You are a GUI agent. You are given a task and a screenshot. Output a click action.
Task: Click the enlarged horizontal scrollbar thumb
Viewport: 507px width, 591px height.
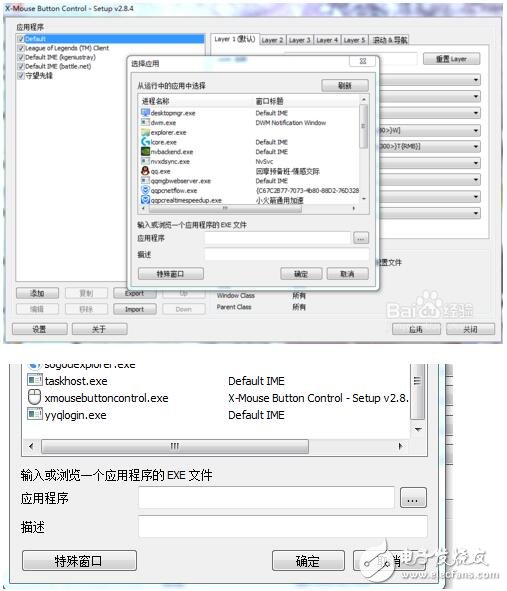pyautogui.click(x=175, y=446)
